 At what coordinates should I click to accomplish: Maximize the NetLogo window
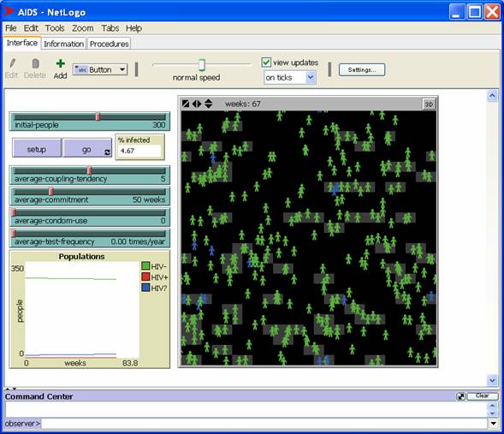pyautogui.click(x=475, y=12)
